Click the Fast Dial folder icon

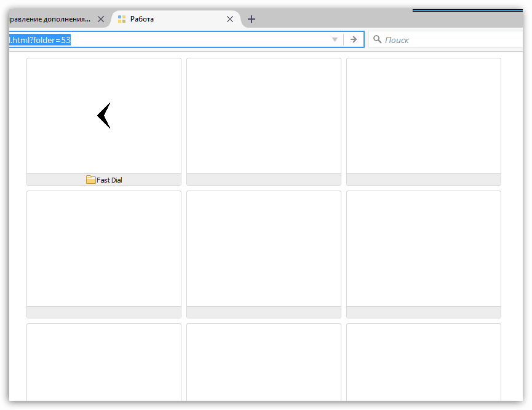click(89, 179)
